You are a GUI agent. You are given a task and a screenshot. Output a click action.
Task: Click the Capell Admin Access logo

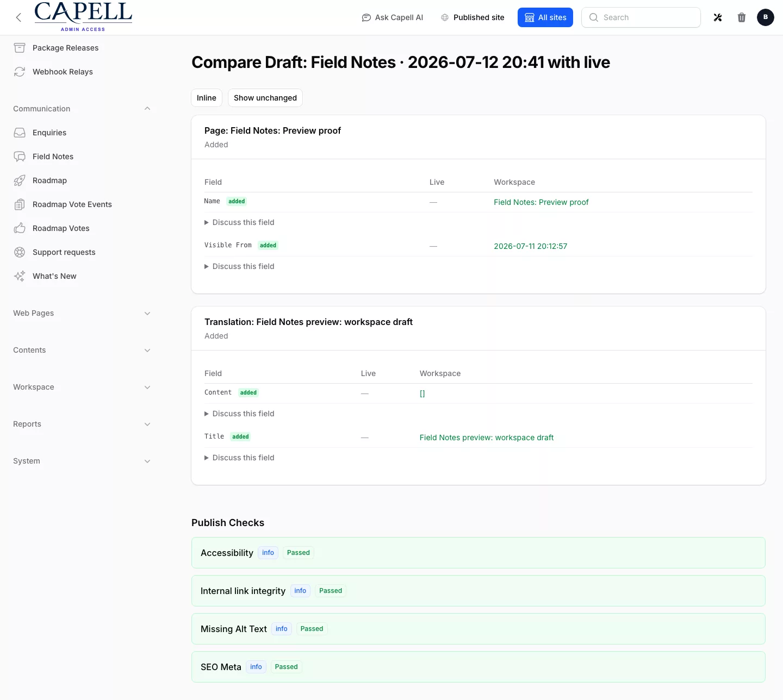pyautogui.click(x=83, y=16)
